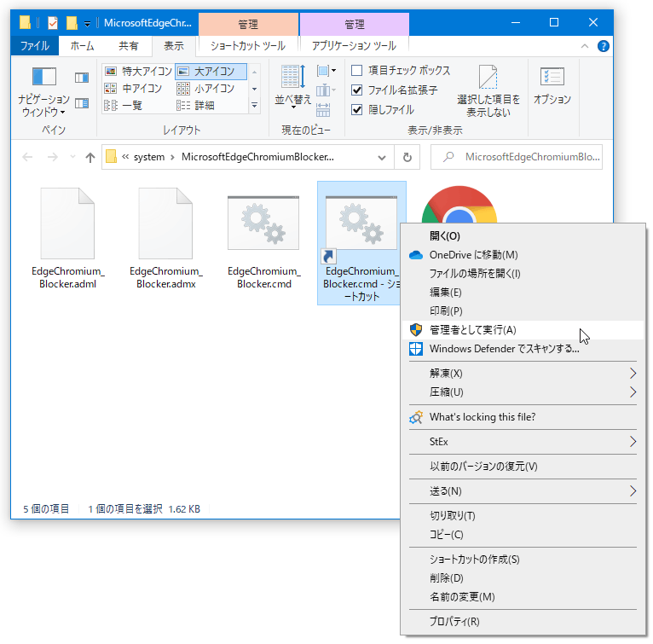Go up one folder level
The image size is (653, 644).
coord(90,157)
